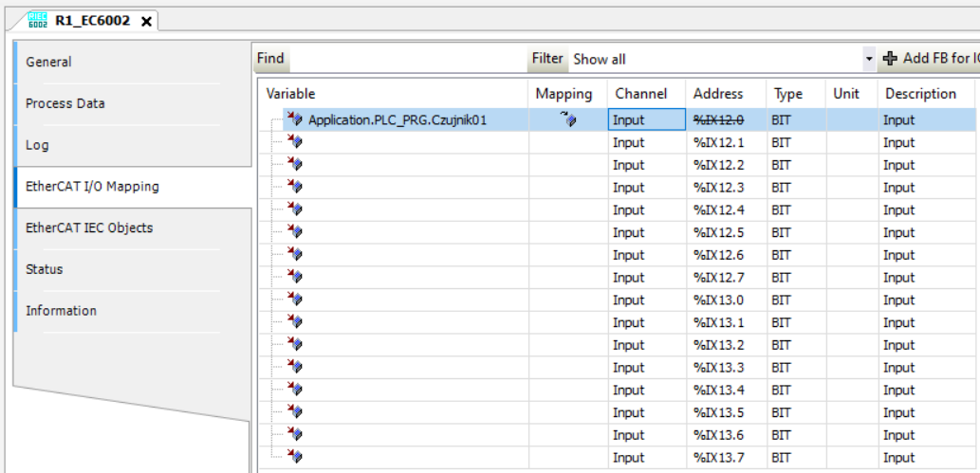980x473 pixels.
Task: Click the input icon in the %IX12.1 row
Action: [294, 142]
